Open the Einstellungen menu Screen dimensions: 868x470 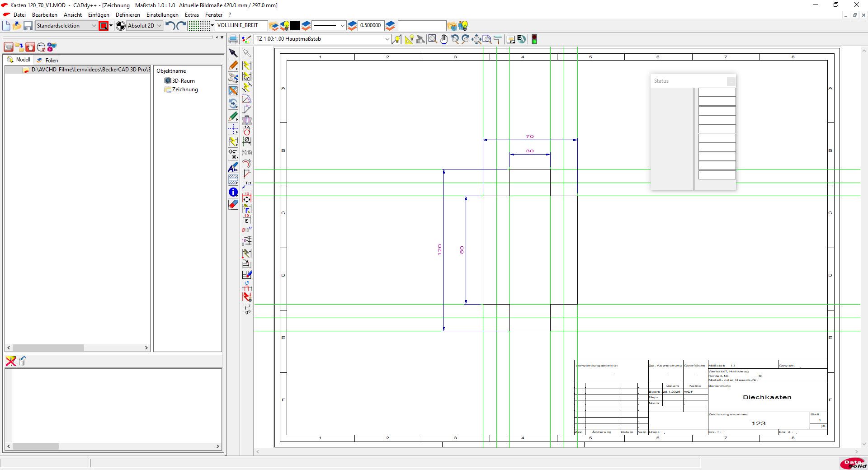[x=162, y=15]
